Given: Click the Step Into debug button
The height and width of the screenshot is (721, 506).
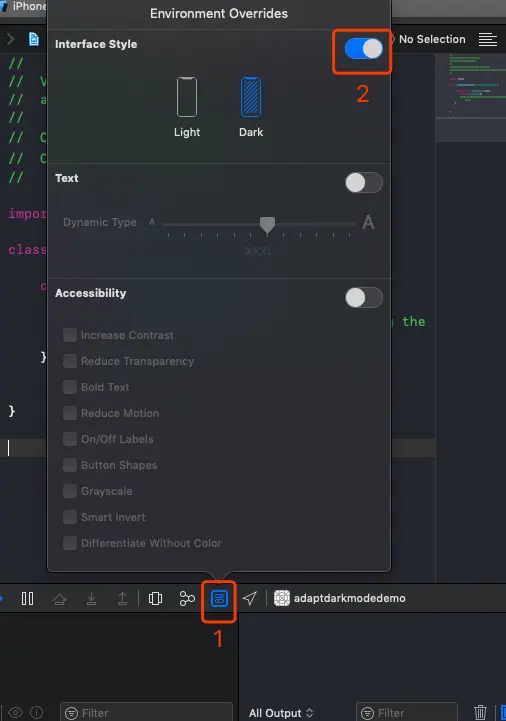Looking at the screenshot, I should pyautogui.click(x=91, y=598).
